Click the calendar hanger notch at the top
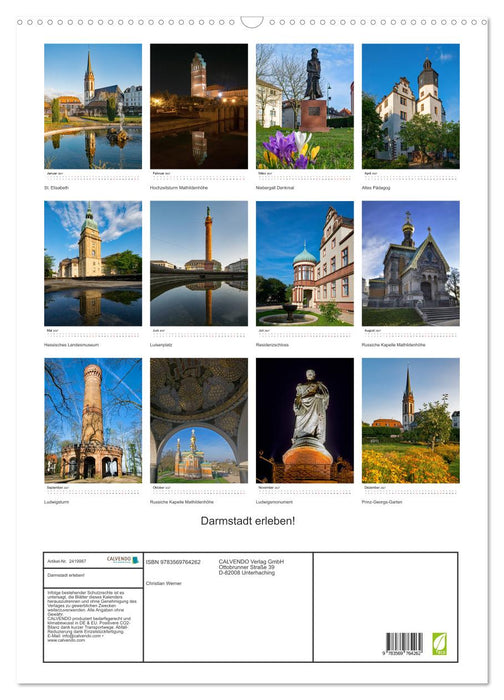 (252, 22)
